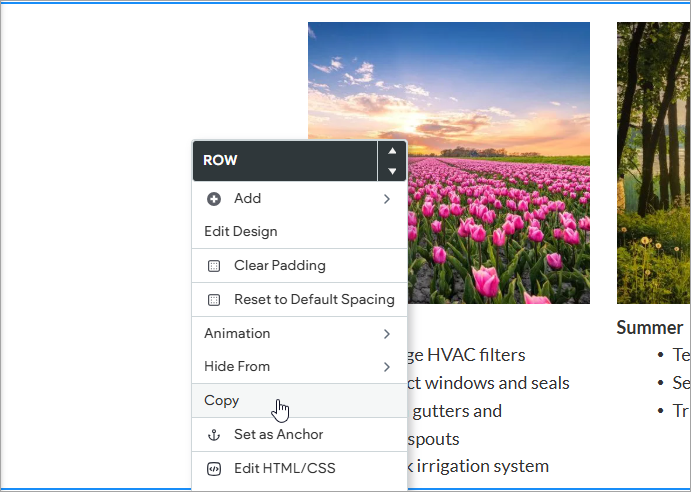Image resolution: width=691 pixels, height=492 pixels.
Task: Click the plus icon beside Add
Action: pyautogui.click(x=213, y=199)
